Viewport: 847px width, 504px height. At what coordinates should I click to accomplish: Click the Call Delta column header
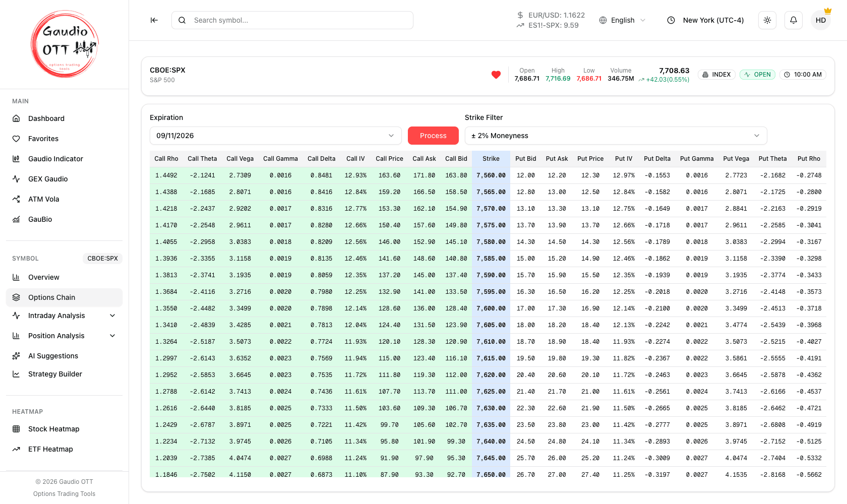coord(321,159)
